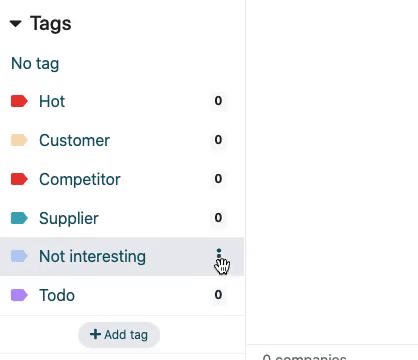Click the purple Todo tag icon
The width and height of the screenshot is (418, 360).
(19, 295)
